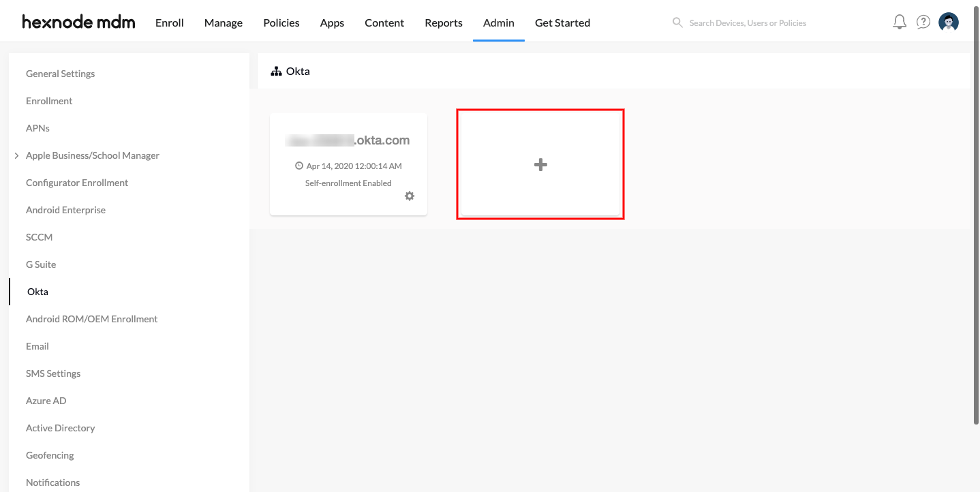Select Active Directory in the sidebar

tap(60, 428)
